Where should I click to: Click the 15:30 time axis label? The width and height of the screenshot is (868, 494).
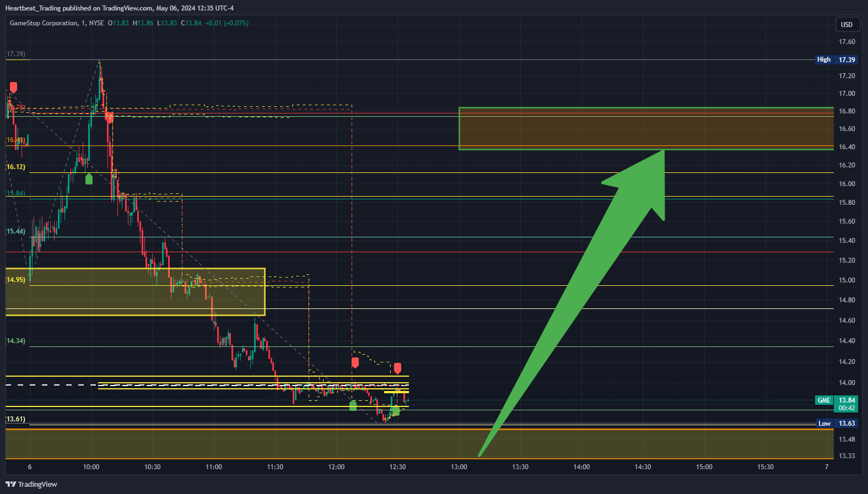(x=765, y=467)
